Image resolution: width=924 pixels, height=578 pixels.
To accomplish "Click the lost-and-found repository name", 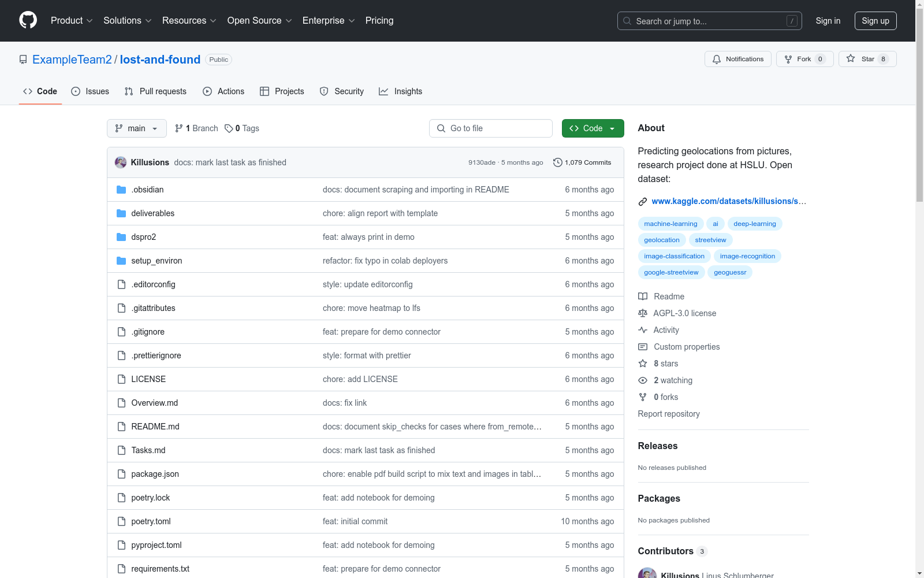I will pyautogui.click(x=160, y=60).
